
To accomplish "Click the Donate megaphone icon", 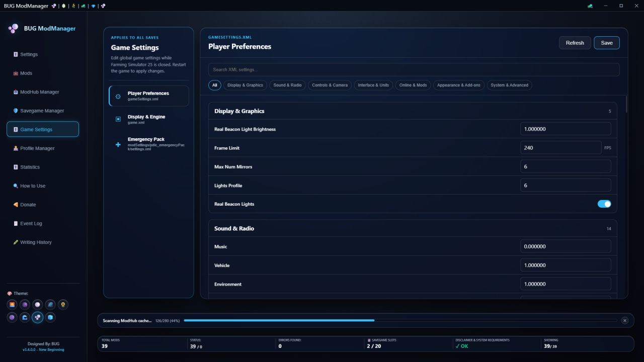I will [16, 205].
